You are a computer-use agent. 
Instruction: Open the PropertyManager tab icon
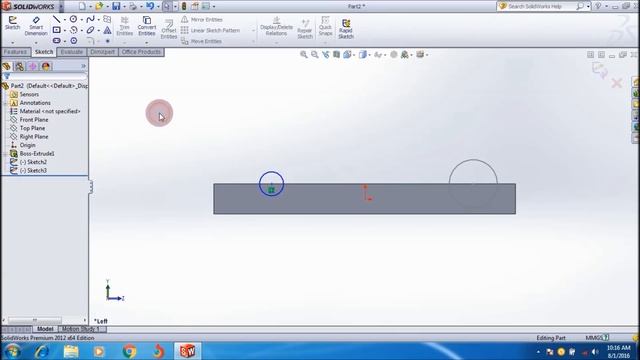point(19,67)
